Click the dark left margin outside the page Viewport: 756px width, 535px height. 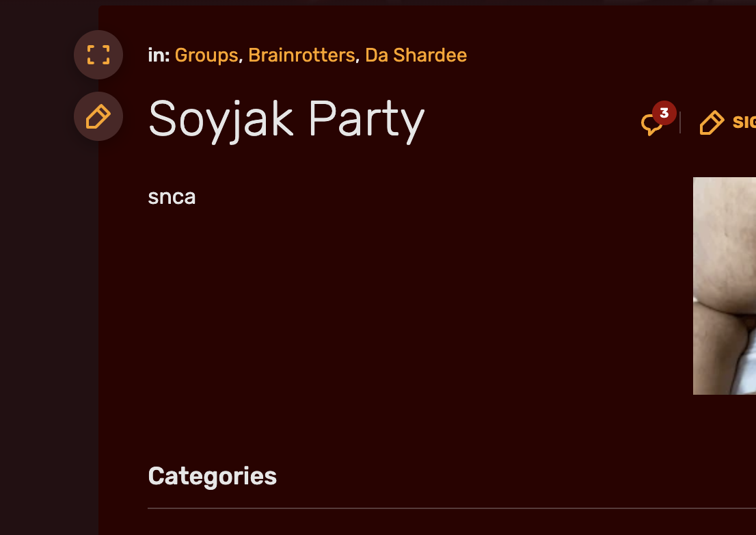tap(41, 308)
